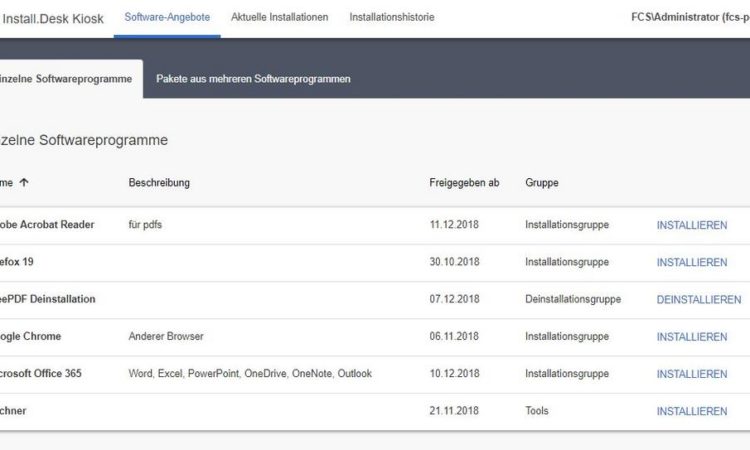
Task: Sort by the Beschreibung column header
Action: click(159, 183)
